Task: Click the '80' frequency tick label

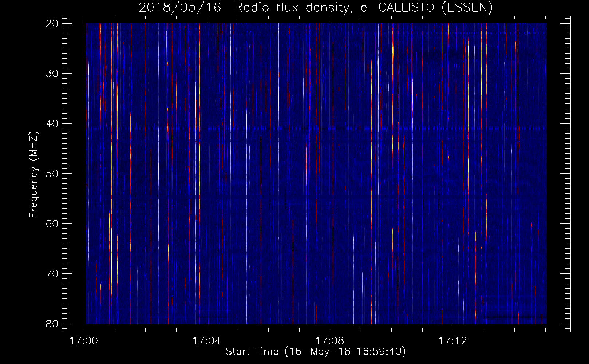Action: 52,324
